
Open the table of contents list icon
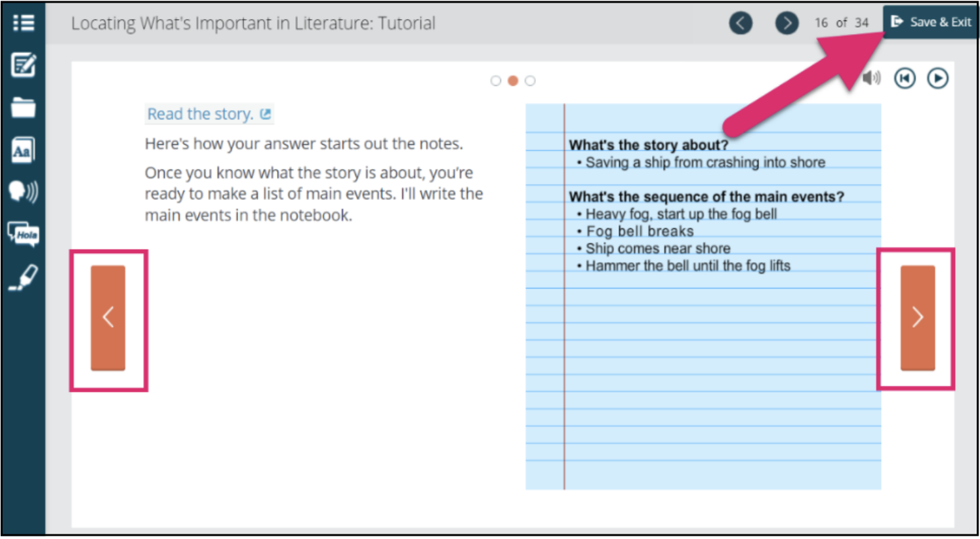(24, 23)
